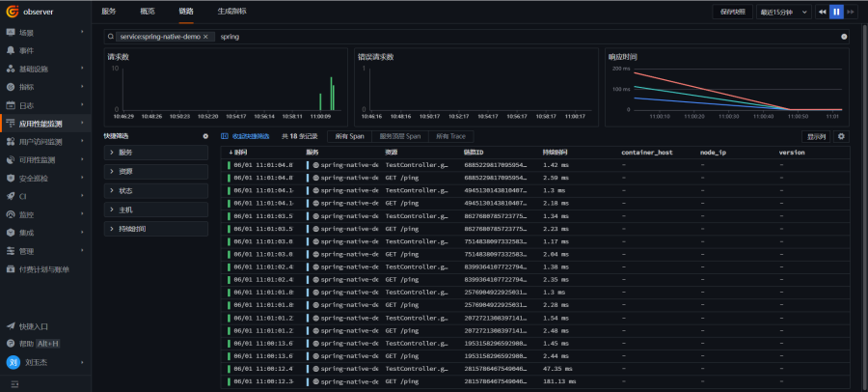Expand the 持续时间 quick filter section
The height and width of the screenshot is (392, 868).
click(155, 229)
